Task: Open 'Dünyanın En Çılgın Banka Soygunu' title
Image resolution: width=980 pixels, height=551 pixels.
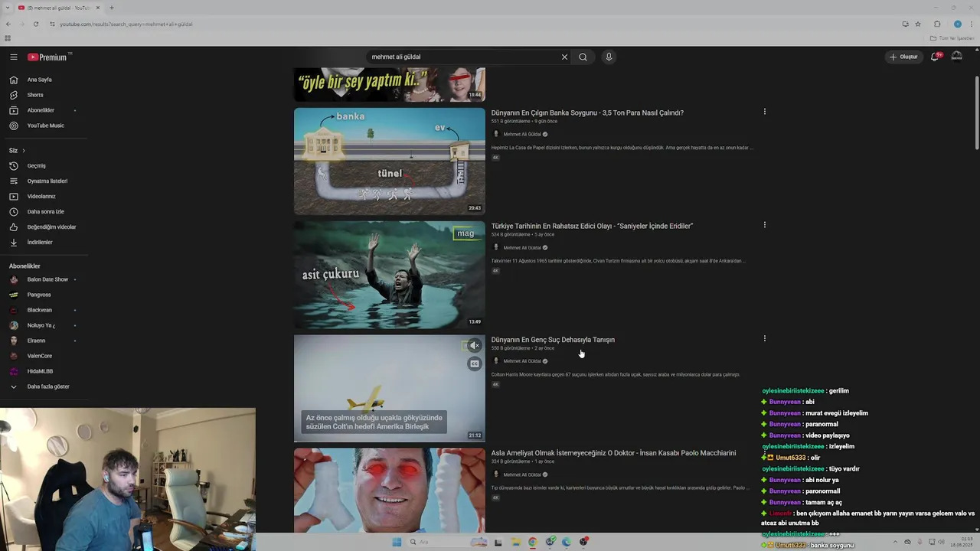Action: click(x=587, y=112)
